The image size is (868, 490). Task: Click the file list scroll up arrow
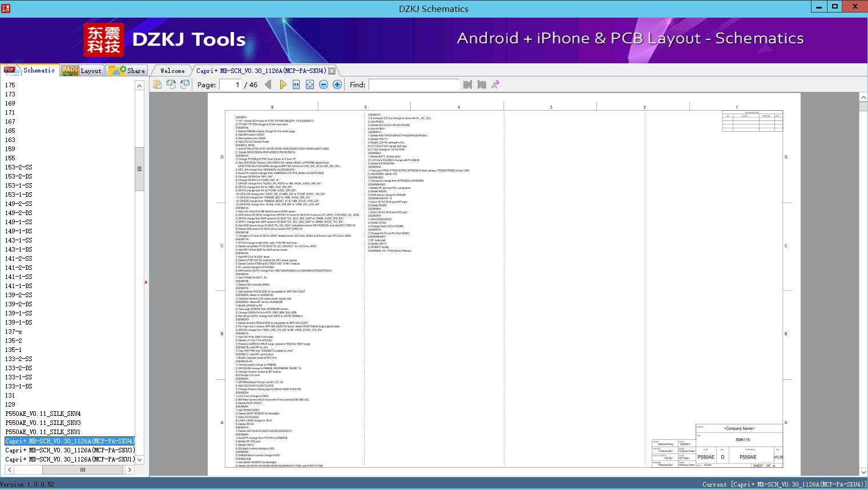point(139,86)
